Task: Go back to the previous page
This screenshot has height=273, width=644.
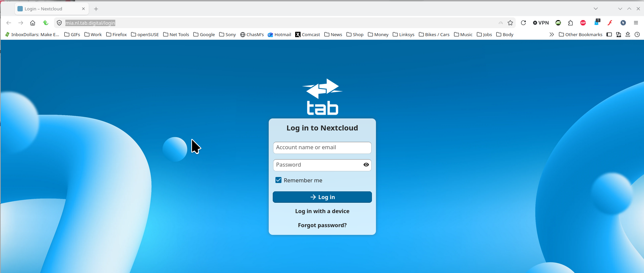Action: pos(9,23)
